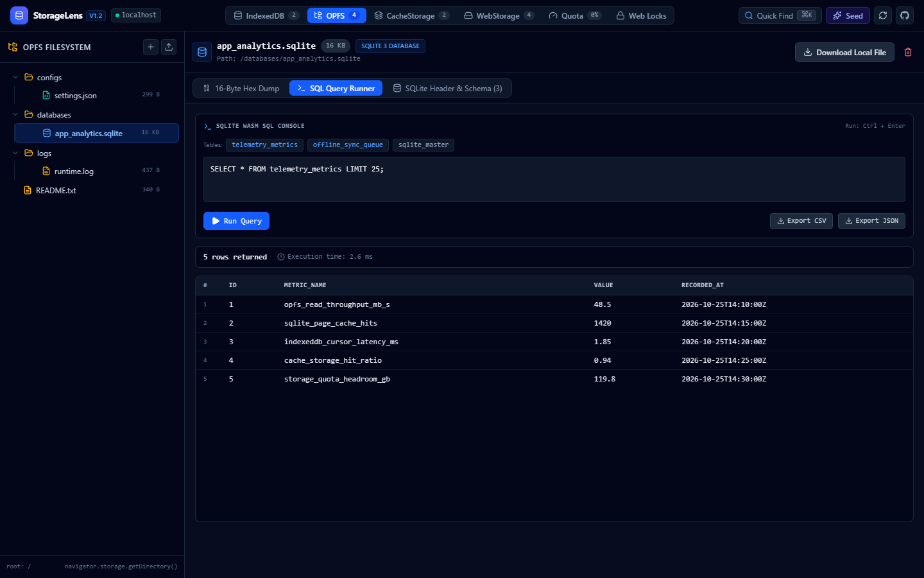Image resolution: width=924 pixels, height=578 pixels.
Task: Click the refresh icon in the header
Action: coord(883,15)
